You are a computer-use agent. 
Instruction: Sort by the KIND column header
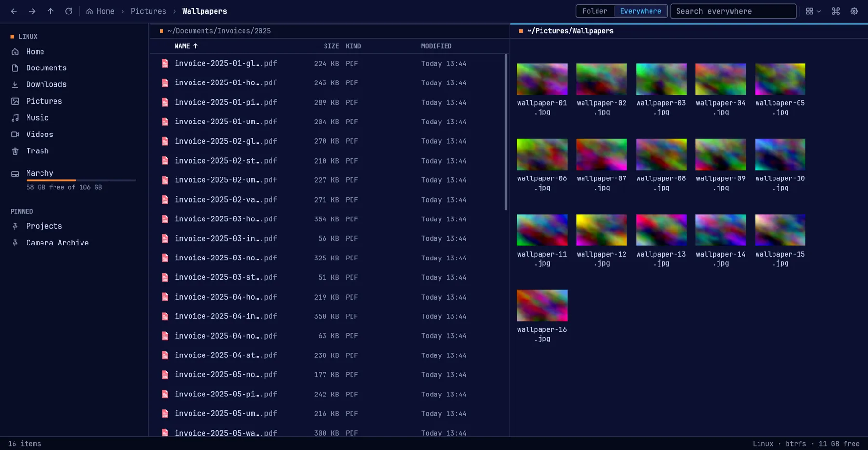(353, 46)
